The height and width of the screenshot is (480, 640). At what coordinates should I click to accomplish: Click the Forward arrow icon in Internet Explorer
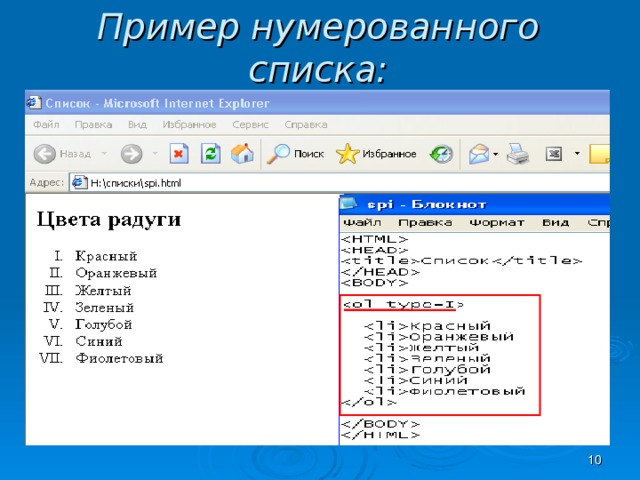[x=131, y=154]
